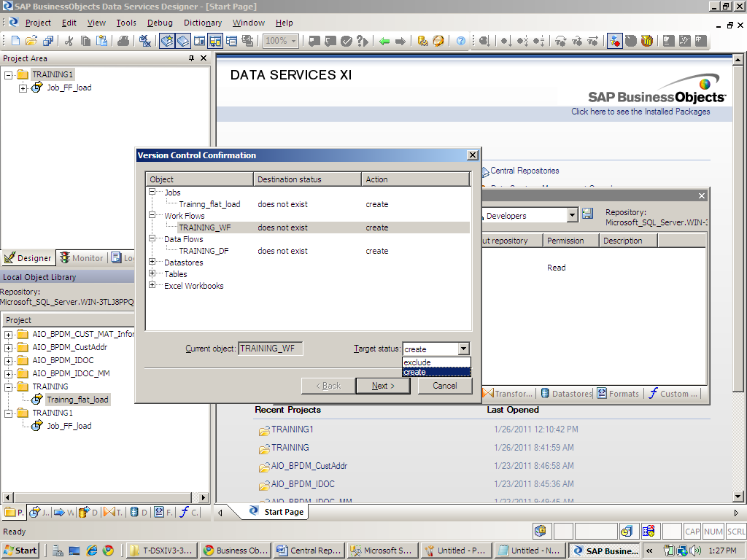Screen dimensions: 747x560
Task: Click the Copy toolbar icon
Action: point(85,41)
